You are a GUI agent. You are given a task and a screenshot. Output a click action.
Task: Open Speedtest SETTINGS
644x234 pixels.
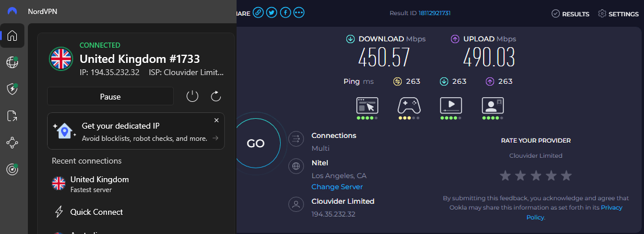pyautogui.click(x=618, y=14)
